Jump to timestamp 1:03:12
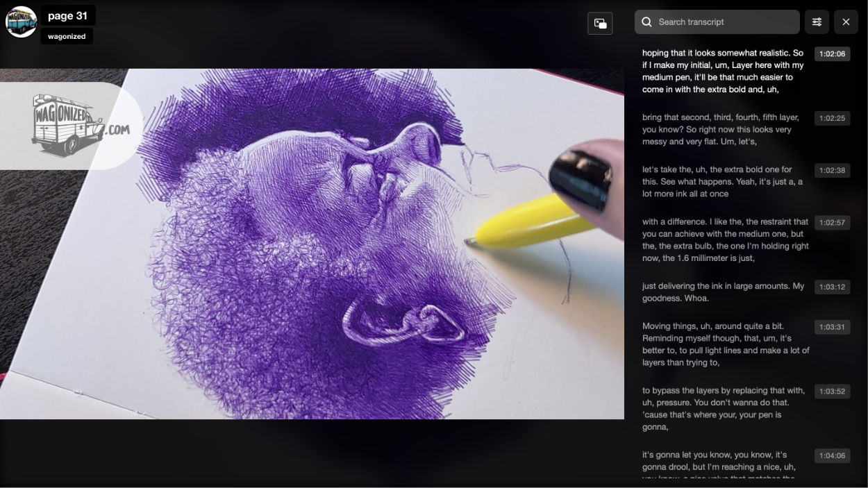The image size is (868, 488). point(832,287)
